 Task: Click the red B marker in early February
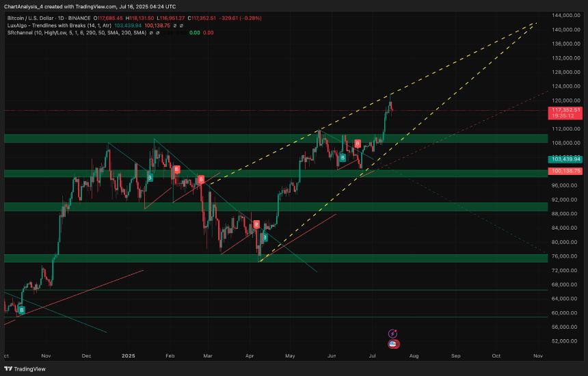[x=176, y=170]
